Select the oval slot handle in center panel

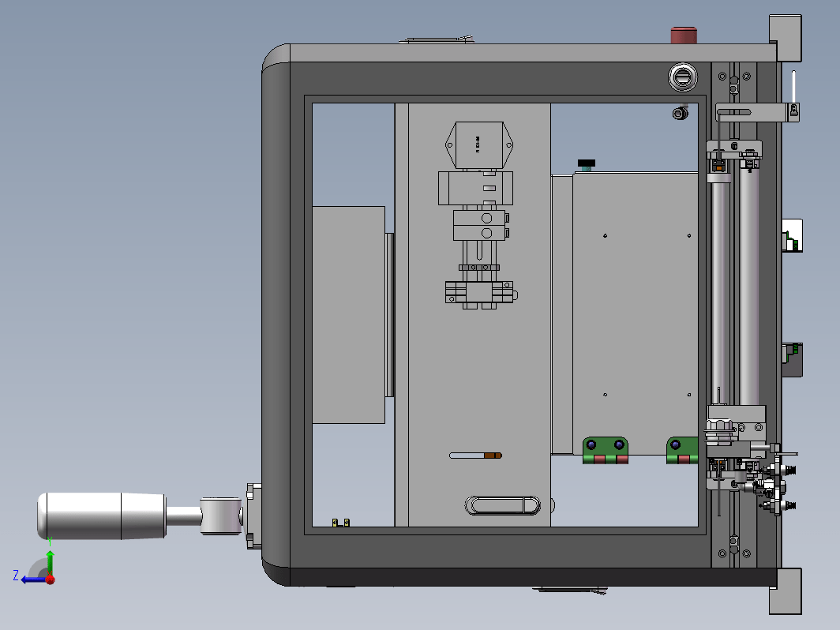(502, 505)
